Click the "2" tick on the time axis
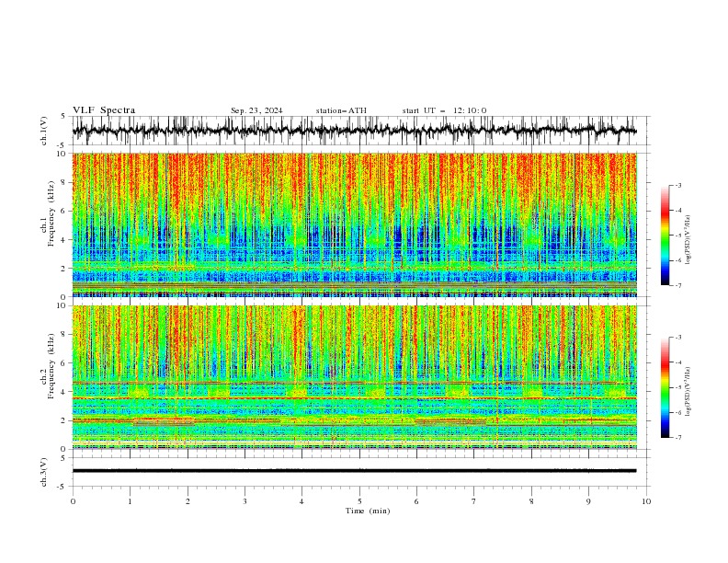The width and height of the screenshot is (728, 563). [x=188, y=501]
